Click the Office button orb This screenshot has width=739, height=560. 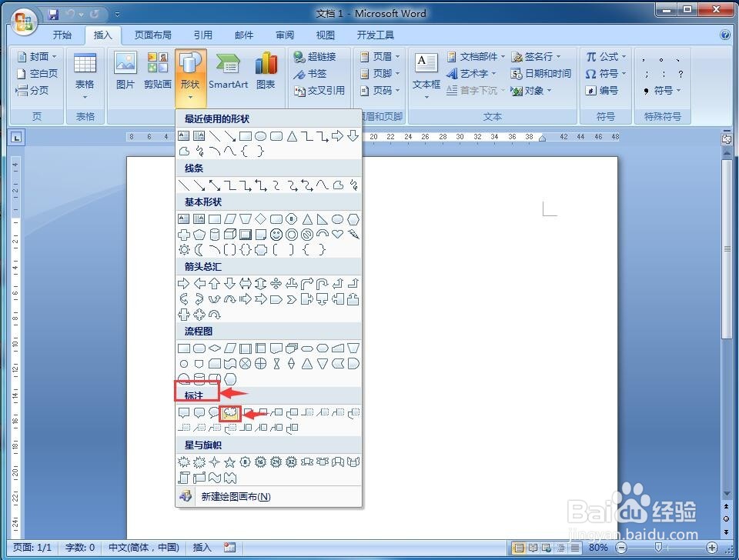[25, 22]
